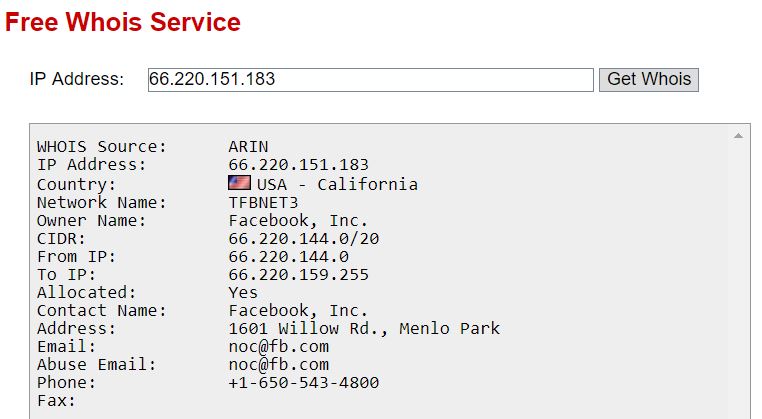Click the Get Whois button
This screenshot has width=762, height=419.
tap(649, 80)
